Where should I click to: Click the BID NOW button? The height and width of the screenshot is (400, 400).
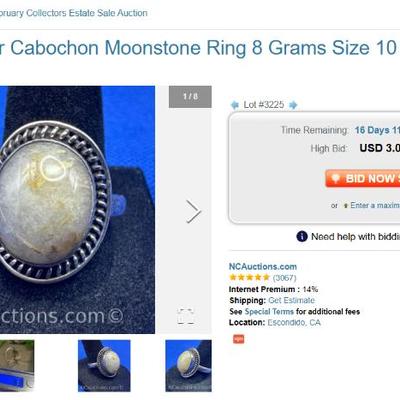(x=363, y=178)
